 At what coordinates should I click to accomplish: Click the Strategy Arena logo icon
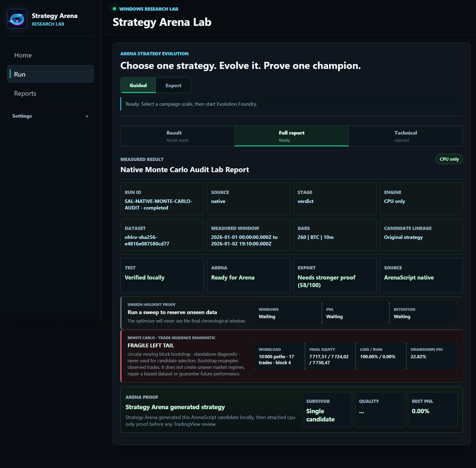pos(17,19)
